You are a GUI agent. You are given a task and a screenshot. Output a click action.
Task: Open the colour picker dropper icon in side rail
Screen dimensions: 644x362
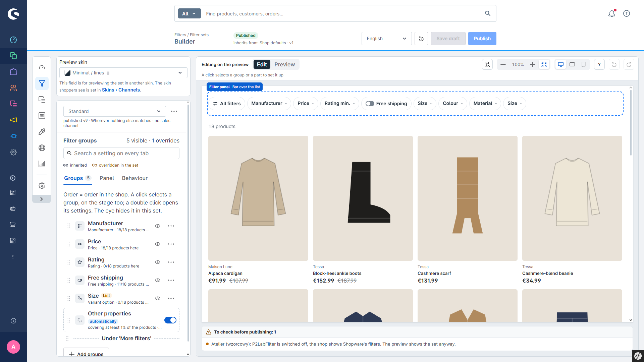coord(42,132)
